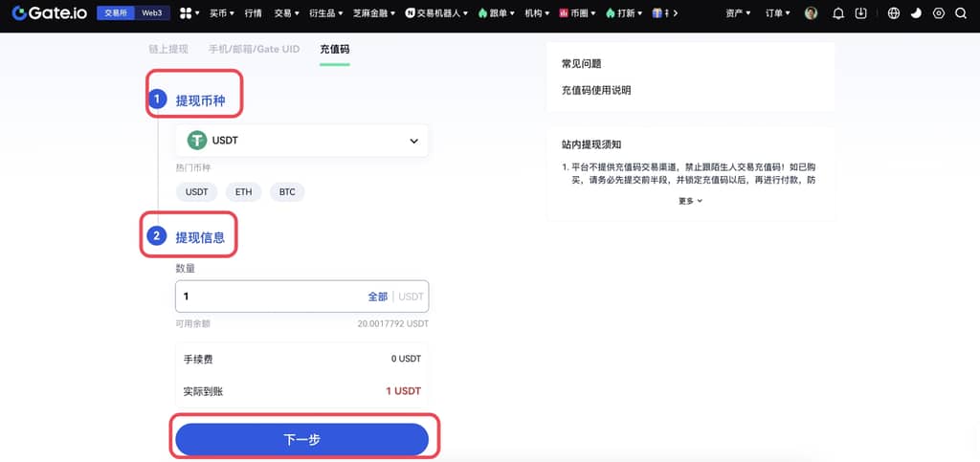
Task: Open the apps grid menu
Action: point(186,13)
